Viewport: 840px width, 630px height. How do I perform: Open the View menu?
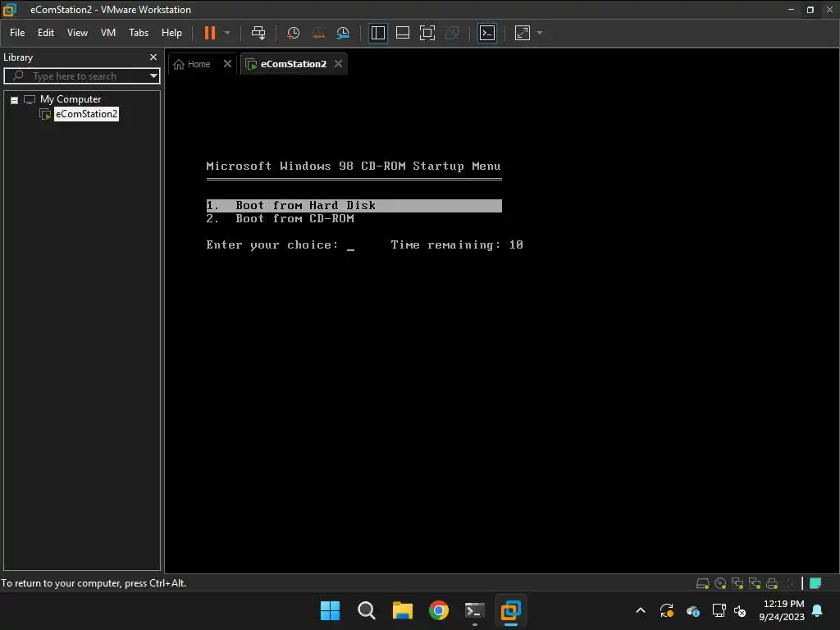tap(77, 33)
